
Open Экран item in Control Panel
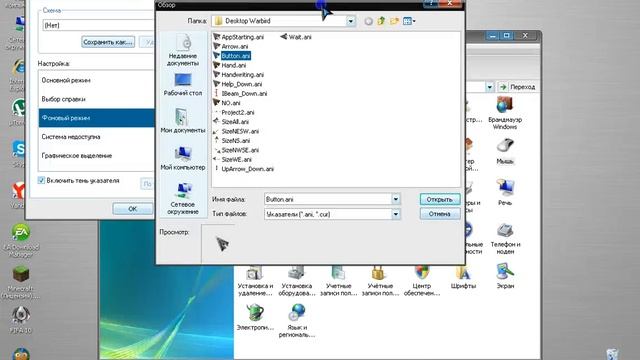505,276
